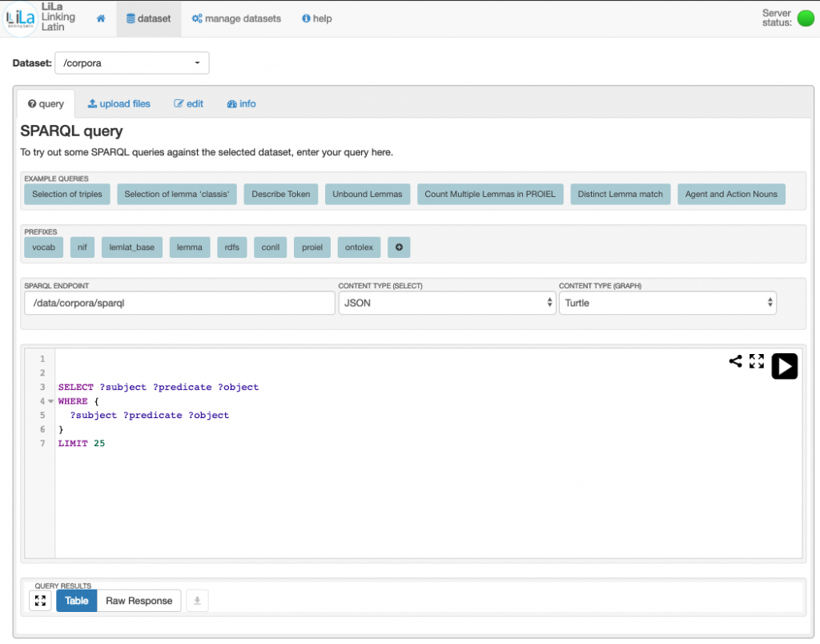Load the Distinct Lemma match example

tap(621, 194)
